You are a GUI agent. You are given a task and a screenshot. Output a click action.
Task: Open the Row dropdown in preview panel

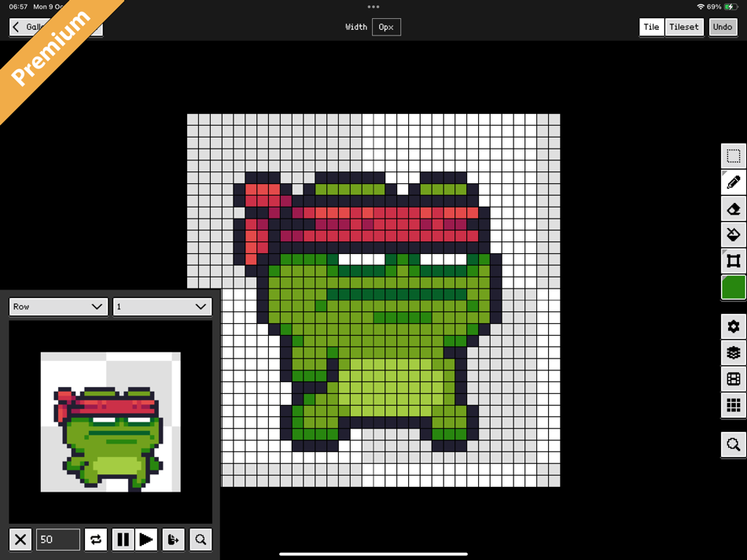[59, 307]
